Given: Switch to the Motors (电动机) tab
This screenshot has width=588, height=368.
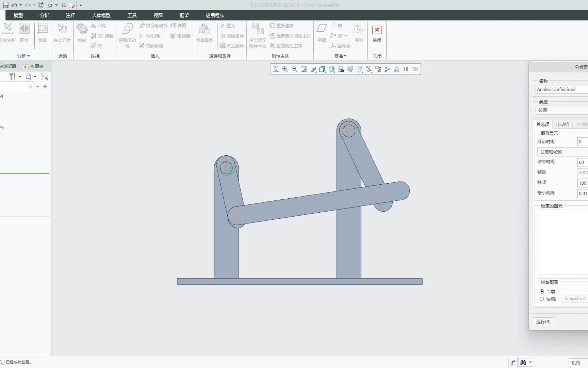Looking at the screenshot, I should [x=562, y=124].
